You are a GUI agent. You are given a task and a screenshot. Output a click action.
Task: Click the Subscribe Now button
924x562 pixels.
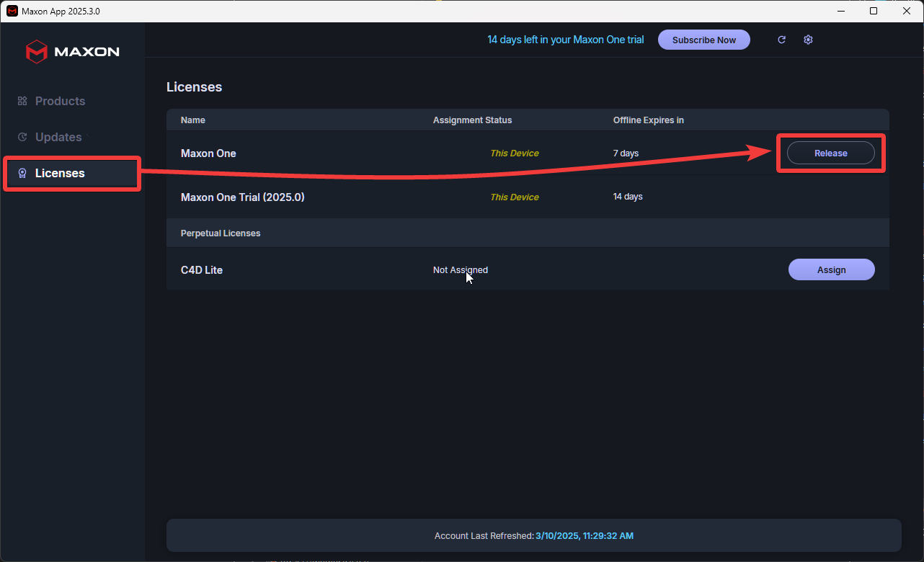tap(704, 40)
